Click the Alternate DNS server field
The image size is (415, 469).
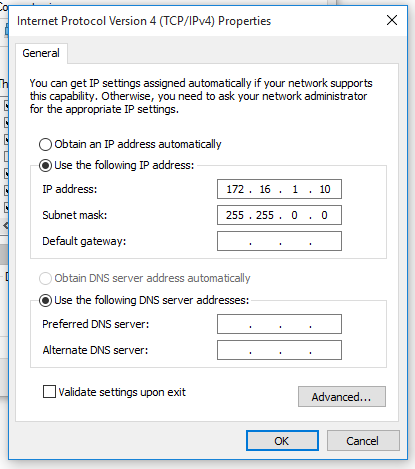pos(279,350)
